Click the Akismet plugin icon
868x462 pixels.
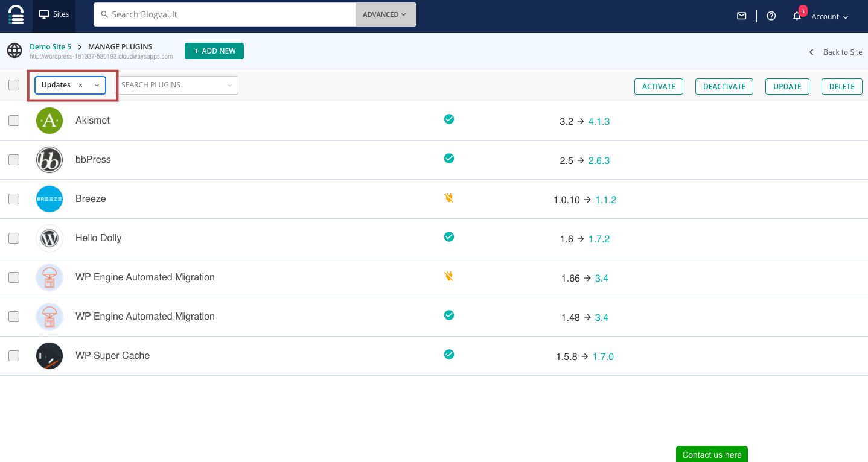coord(49,121)
